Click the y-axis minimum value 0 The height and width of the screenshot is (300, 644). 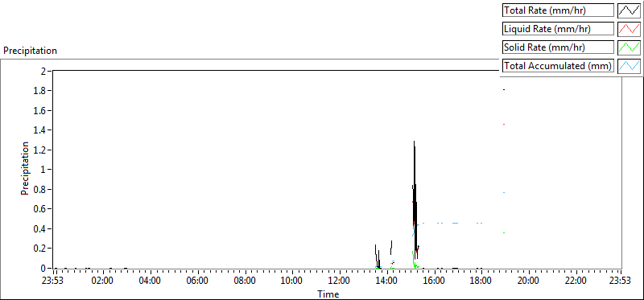pos(43,268)
